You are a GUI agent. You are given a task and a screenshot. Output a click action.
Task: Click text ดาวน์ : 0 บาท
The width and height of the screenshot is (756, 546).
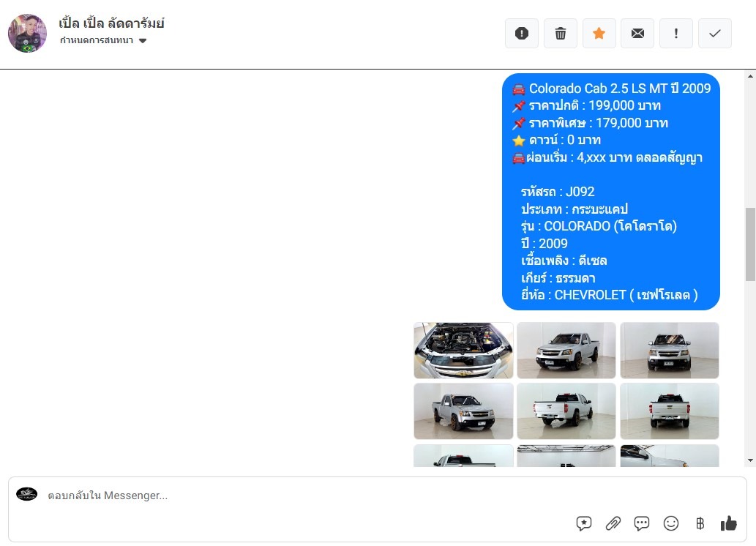click(564, 140)
